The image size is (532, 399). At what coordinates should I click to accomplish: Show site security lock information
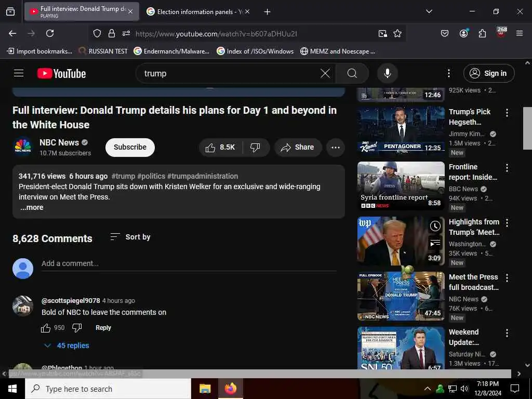pos(112,33)
